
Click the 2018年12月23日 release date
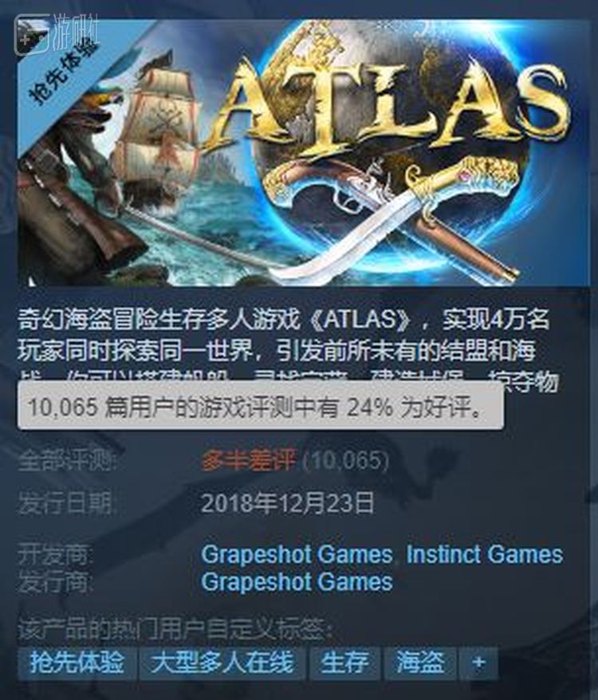click(x=288, y=503)
